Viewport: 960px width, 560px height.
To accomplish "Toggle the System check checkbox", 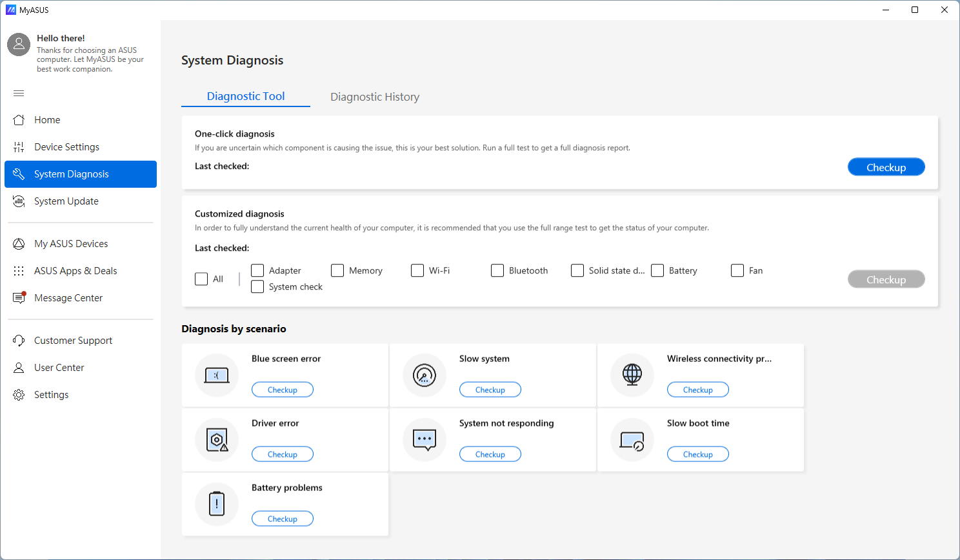I will click(x=257, y=286).
